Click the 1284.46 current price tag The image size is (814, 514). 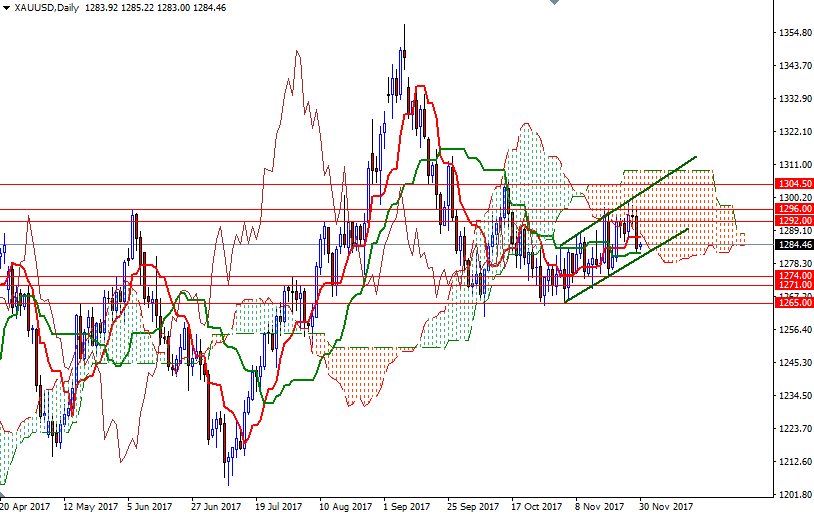click(x=793, y=244)
